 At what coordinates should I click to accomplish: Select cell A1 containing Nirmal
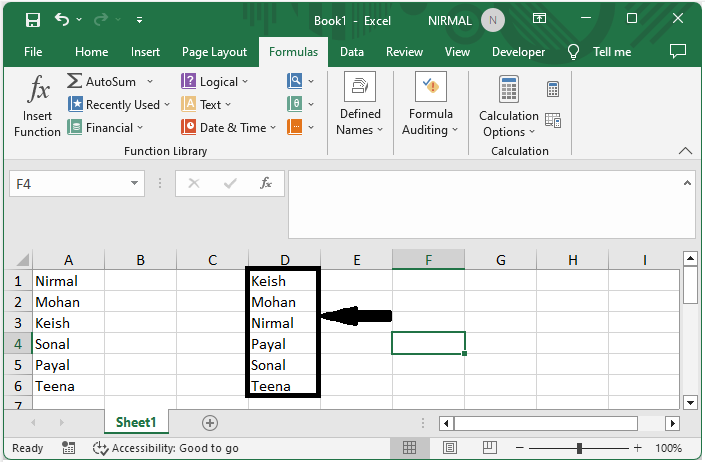(x=68, y=281)
